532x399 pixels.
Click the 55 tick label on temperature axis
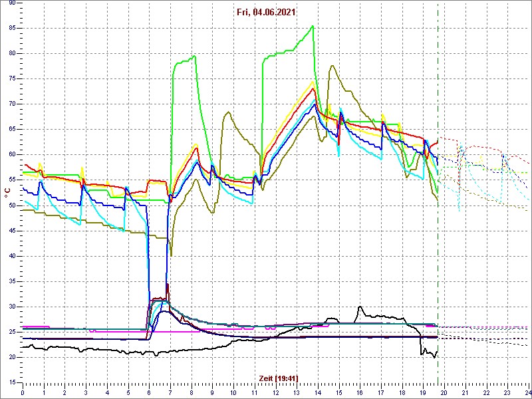pos(12,180)
